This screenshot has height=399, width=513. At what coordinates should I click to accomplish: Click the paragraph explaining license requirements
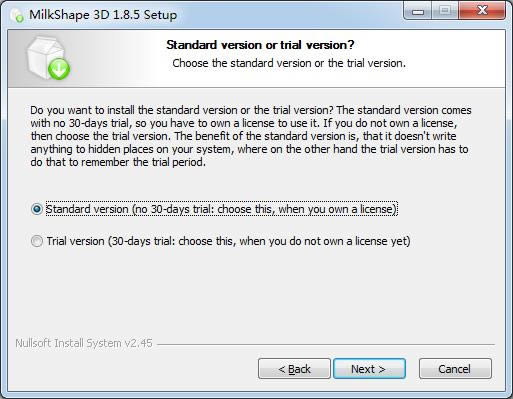(251, 136)
